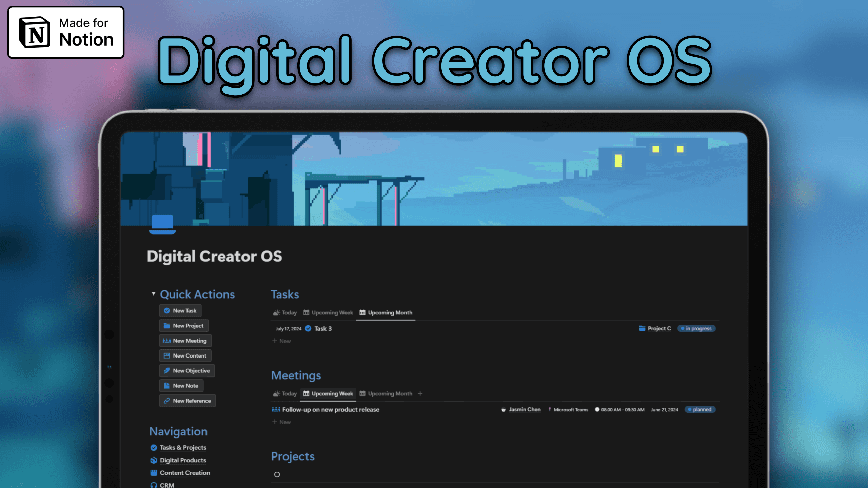
Task: Add a new view with the plus icon in Meetings
Action: click(420, 393)
